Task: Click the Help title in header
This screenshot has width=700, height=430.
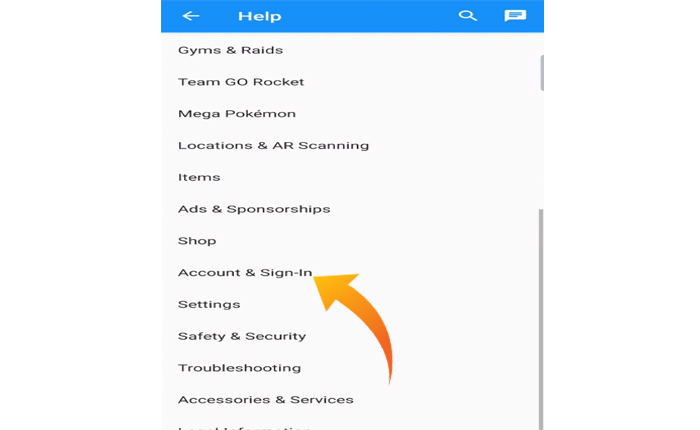Action: (259, 16)
